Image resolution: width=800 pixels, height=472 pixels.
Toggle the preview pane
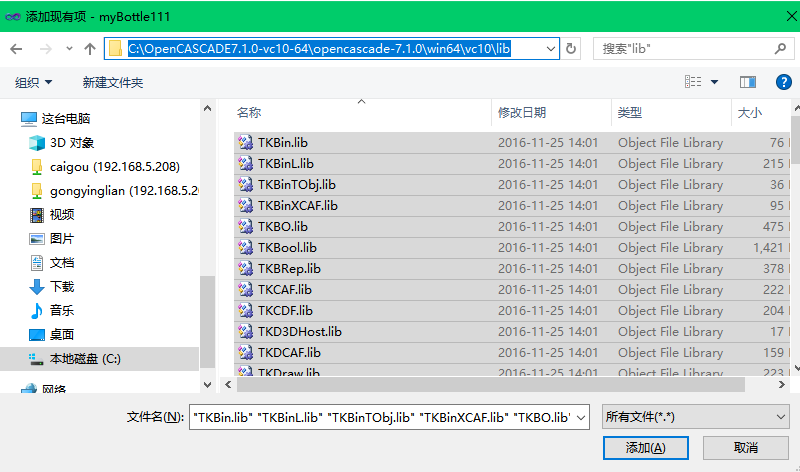pos(747,82)
